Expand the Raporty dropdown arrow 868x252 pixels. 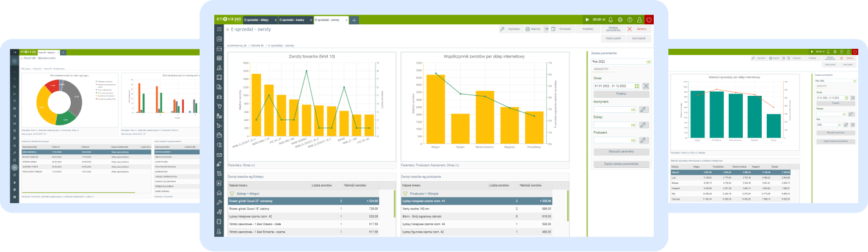(x=546, y=29)
